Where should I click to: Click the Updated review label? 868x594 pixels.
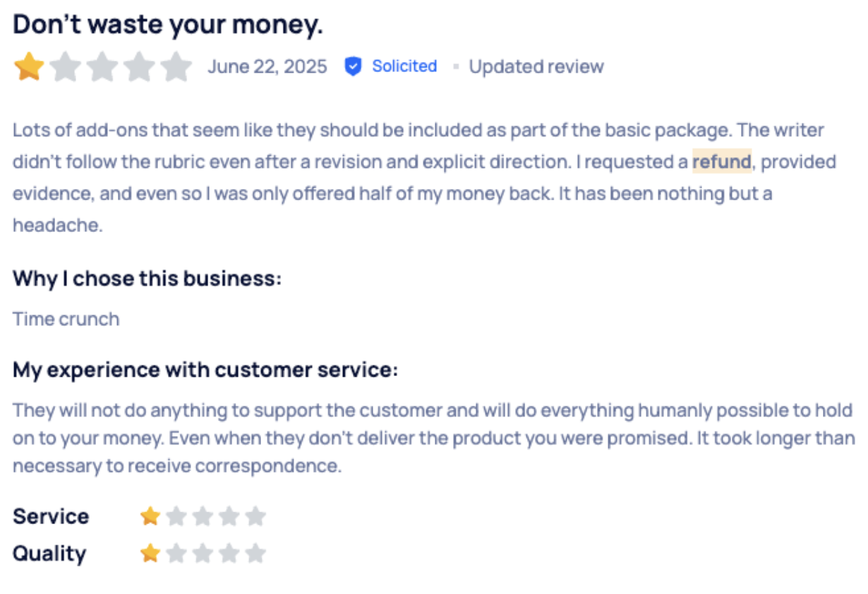536,66
